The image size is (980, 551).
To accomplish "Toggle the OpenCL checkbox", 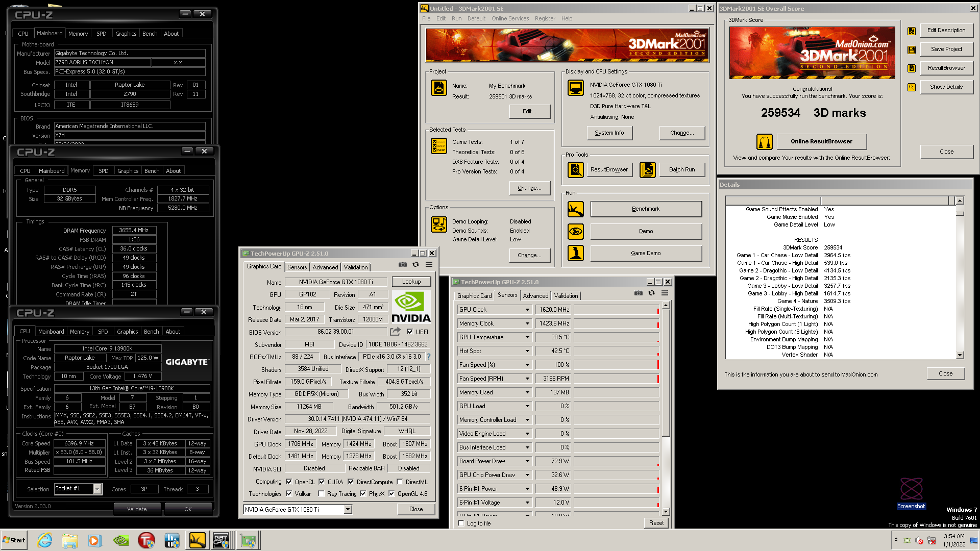I will coord(289,482).
